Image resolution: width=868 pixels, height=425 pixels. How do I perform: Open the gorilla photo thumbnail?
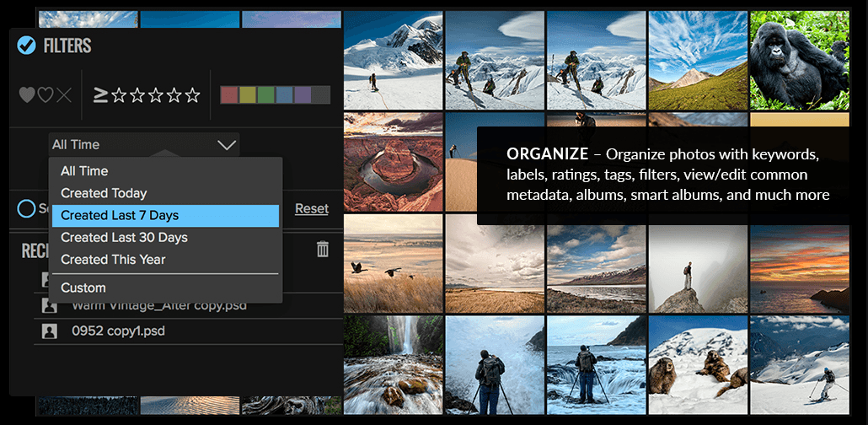(x=800, y=60)
